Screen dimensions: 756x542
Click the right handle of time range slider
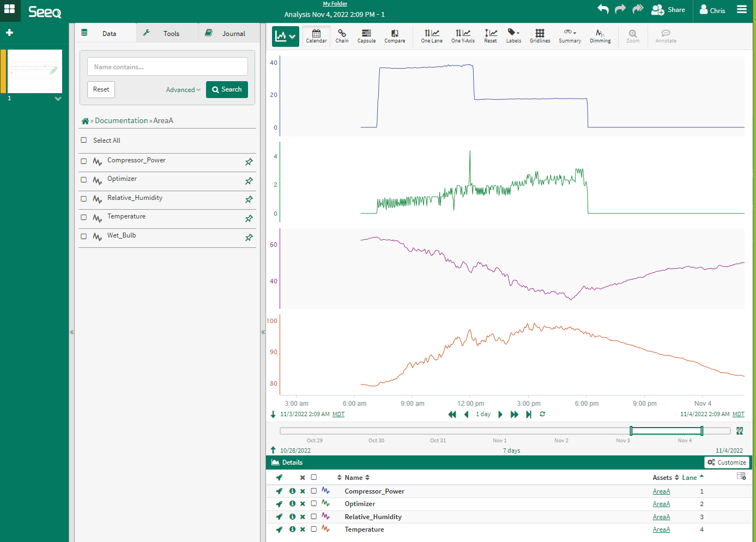[x=701, y=431]
